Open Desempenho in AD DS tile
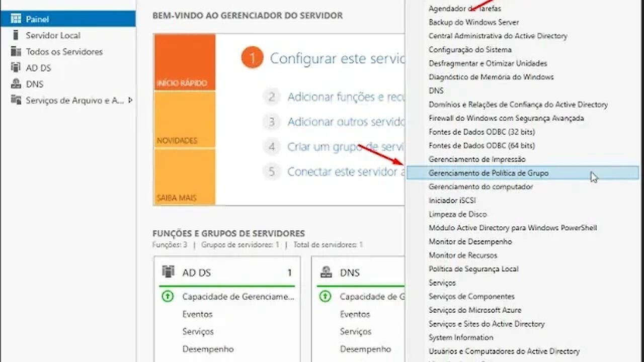Image resolution: width=644 pixels, height=362 pixels. coord(208,349)
